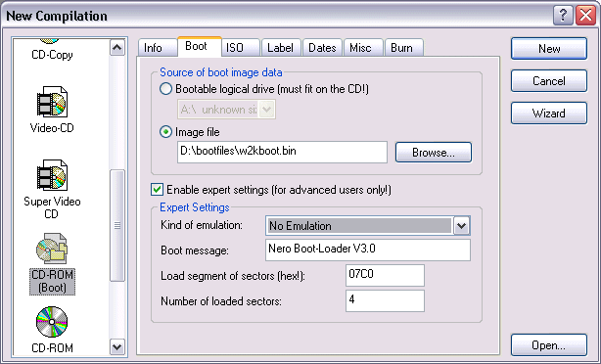This screenshot has height=364, width=601.
Task: Click the Browse... button
Action: pyautogui.click(x=434, y=153)
